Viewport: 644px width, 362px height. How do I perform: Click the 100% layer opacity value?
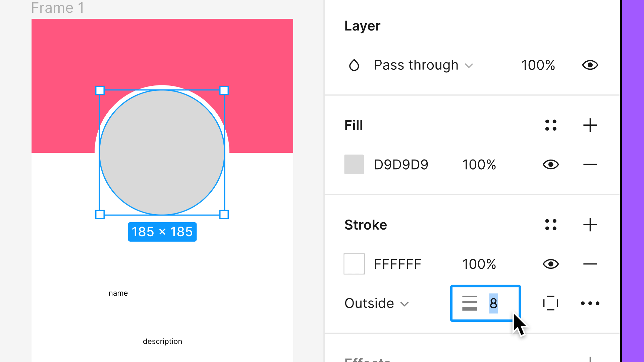[538, 65]
